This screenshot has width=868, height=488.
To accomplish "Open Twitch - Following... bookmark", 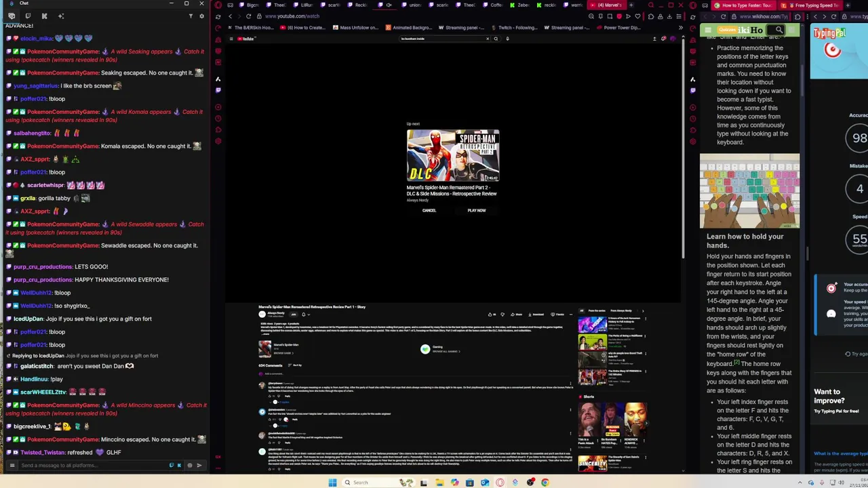I will 513,28.
